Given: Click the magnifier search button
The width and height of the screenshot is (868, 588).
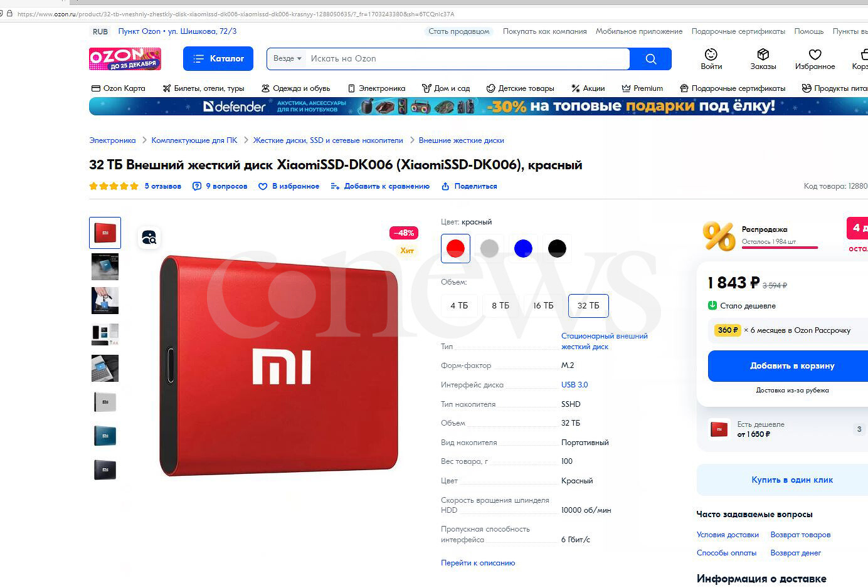Looking at the screenshot, I should pyautogui.click(x=650, y=59).
